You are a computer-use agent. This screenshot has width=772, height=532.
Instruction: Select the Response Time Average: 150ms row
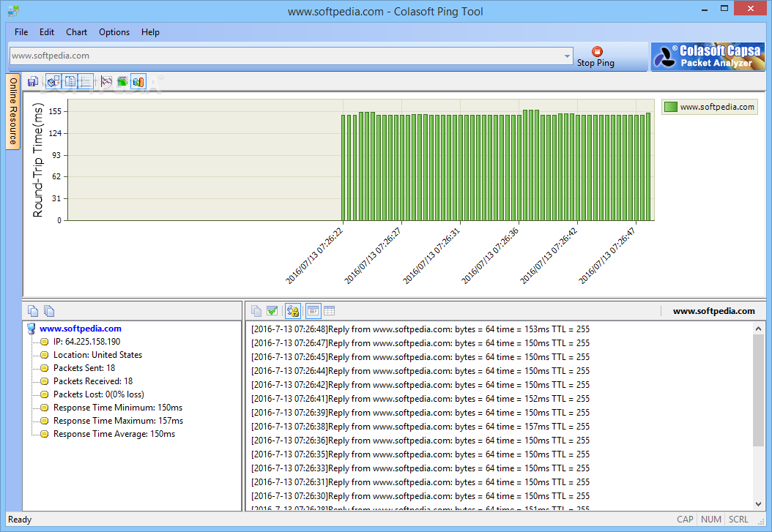(114, 435)
